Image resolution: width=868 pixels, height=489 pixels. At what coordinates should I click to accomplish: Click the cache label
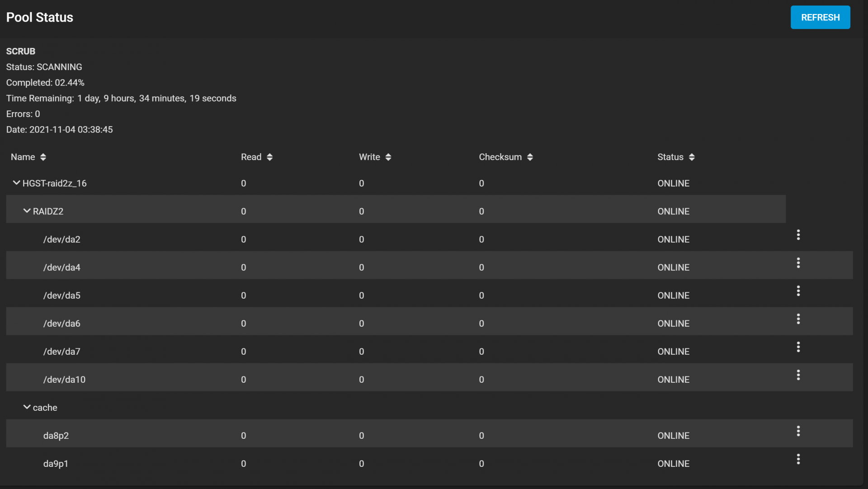[x=45, y=408]
